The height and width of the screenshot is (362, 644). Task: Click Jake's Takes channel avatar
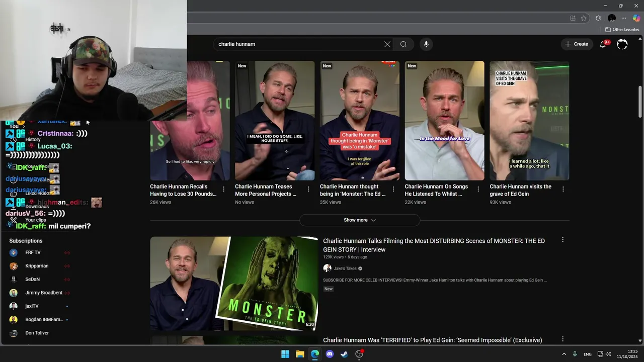coord(327,268)
